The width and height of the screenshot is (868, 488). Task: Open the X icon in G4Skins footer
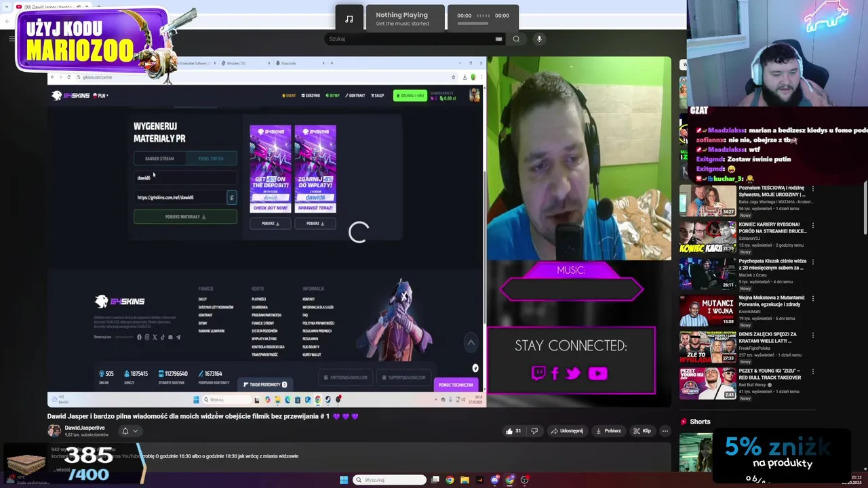[155, 337]
